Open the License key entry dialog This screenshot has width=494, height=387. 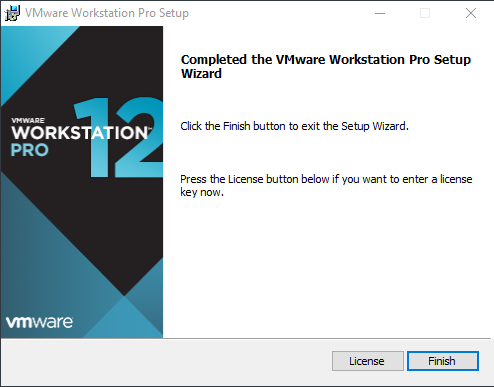pos(368,361)
